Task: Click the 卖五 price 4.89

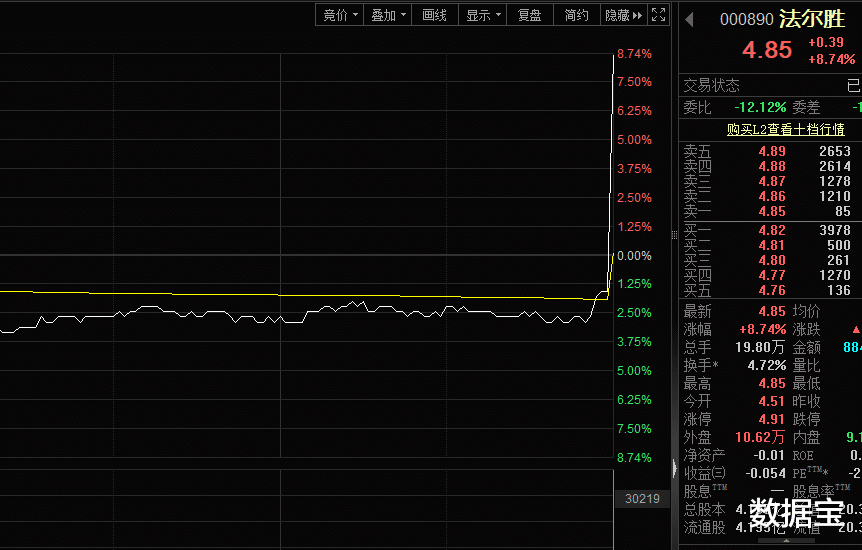Action: 772,151
